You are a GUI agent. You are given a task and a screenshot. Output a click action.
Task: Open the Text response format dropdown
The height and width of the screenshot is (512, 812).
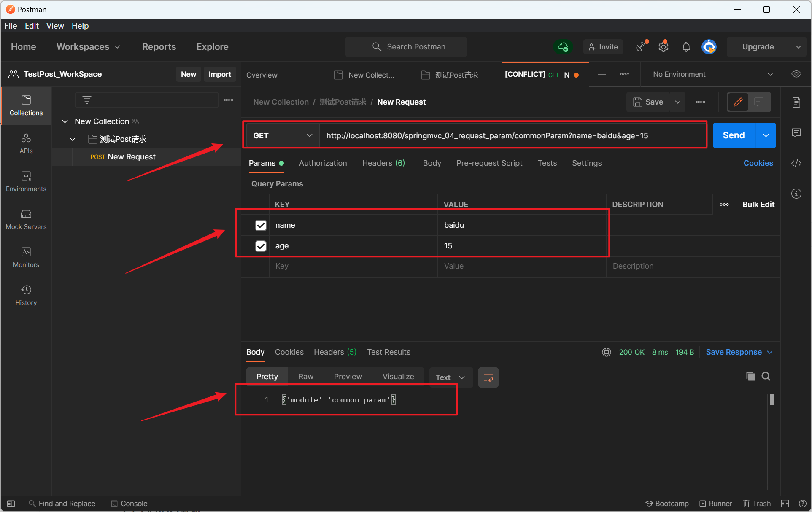(451, 377)
